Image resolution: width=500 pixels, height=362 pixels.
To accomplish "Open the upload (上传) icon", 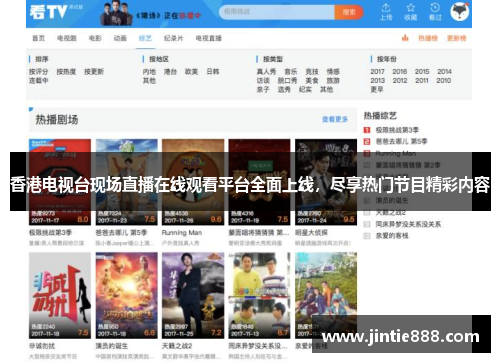I will tap(386, 12).
